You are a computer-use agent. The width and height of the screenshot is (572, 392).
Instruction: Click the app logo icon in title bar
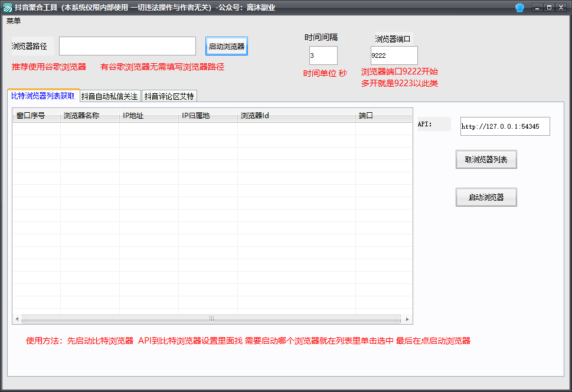pyautogui.click(x=7, y=8)
